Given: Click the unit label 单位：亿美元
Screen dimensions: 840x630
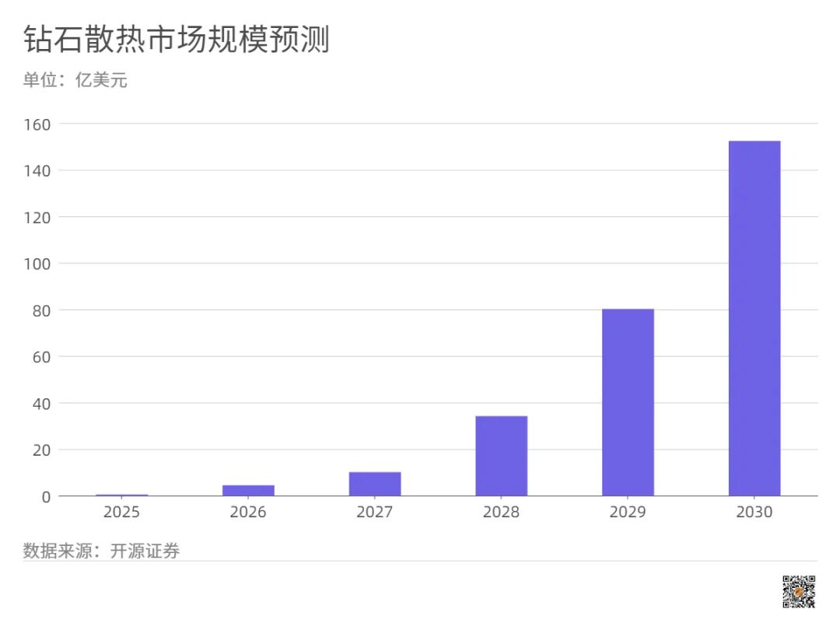Looking at the screenshot, I should 75,80.
